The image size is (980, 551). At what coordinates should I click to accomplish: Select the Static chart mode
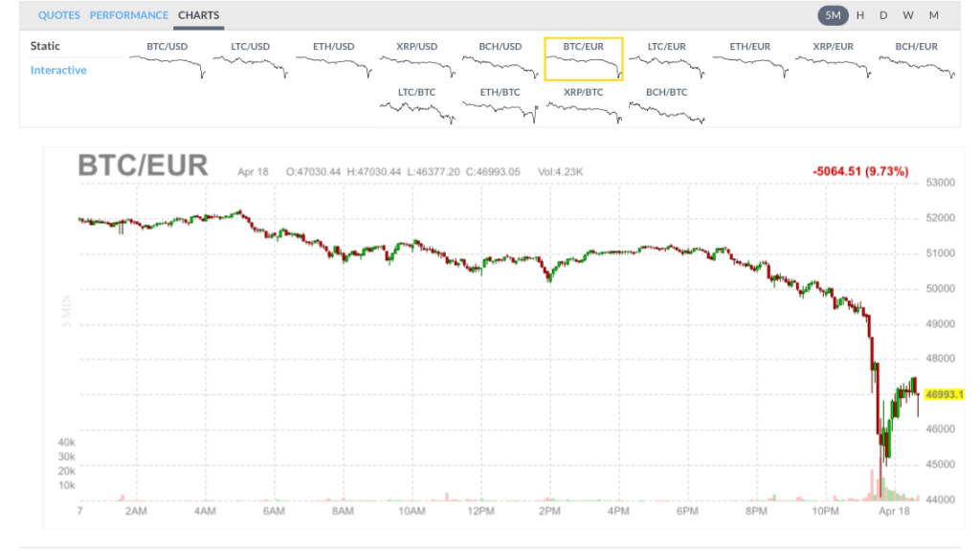45,46
